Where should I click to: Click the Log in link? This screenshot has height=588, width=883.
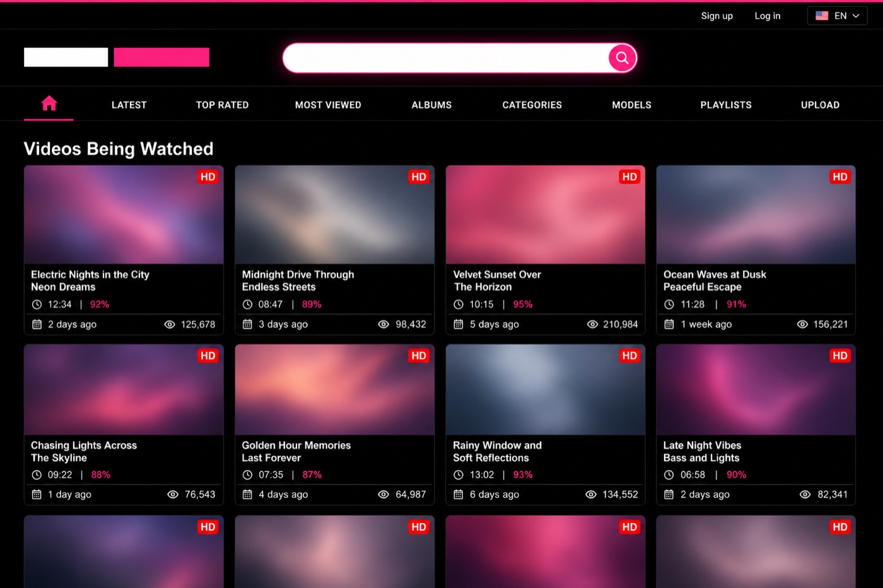pyautogui.click(x=768, y=16)
